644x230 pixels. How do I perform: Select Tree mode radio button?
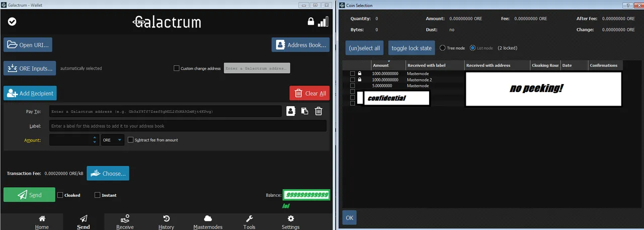point(443,48)
